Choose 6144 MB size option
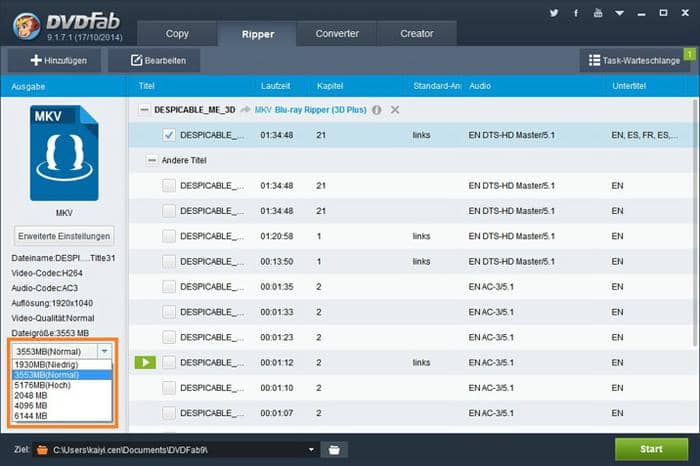The height and width of the screenshot is (466, 700). pyautogui.click(x=62, y=416)
